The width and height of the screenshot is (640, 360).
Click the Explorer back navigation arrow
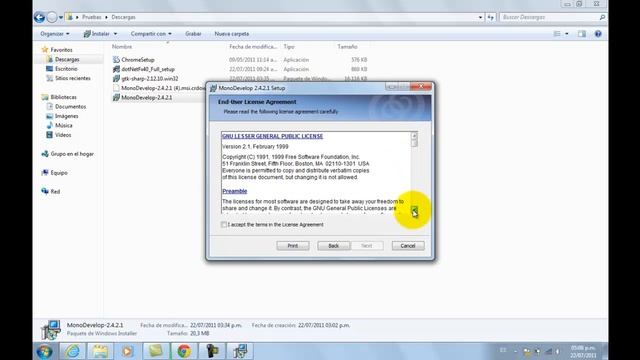tap(40, 17)
